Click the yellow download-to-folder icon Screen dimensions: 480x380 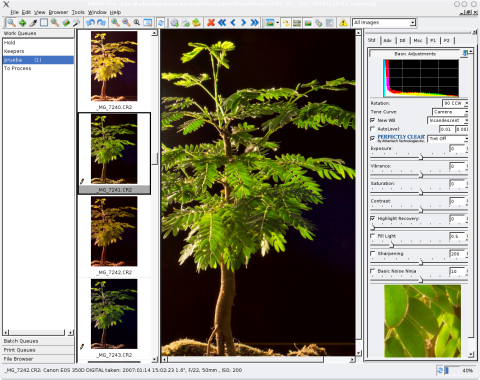click(196, 23)
